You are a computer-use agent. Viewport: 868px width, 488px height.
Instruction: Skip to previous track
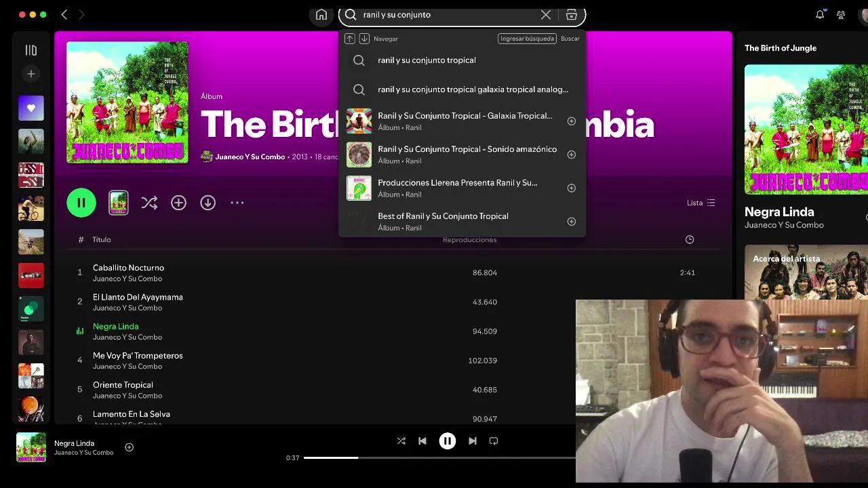pyautogui.click(x=422, y=441)
